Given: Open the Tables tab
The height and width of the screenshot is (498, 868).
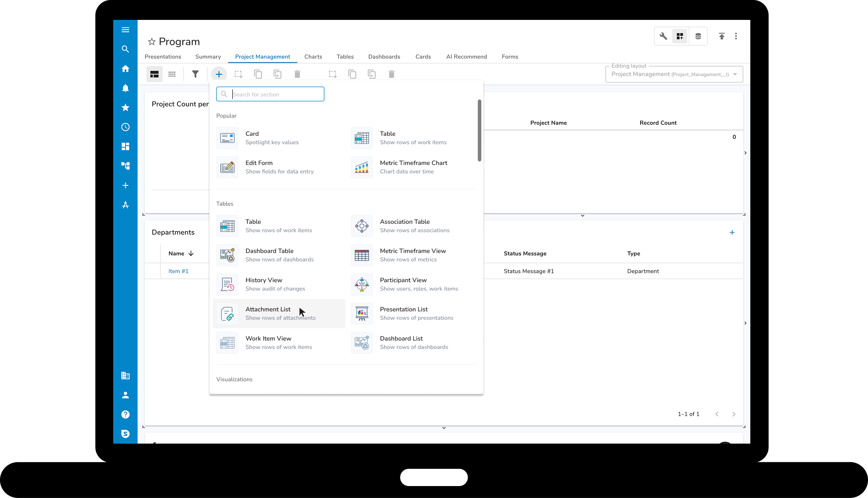Looking at the screenshot, I should pos(345,57).
